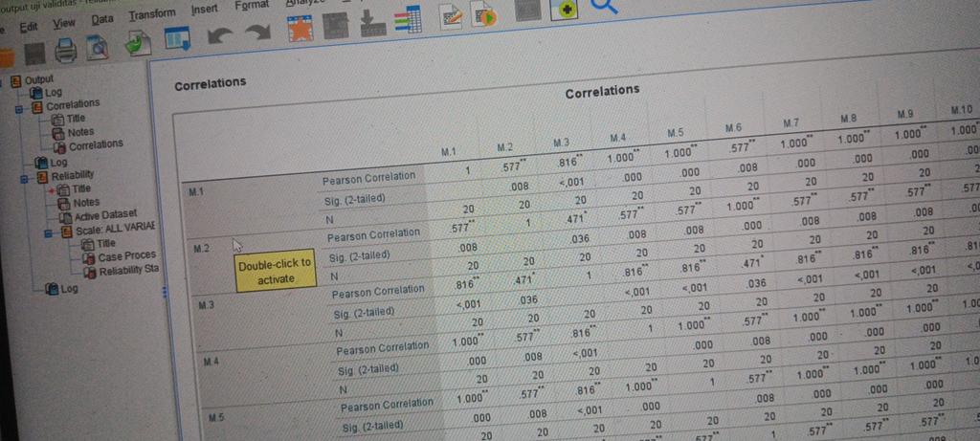The image size is (980, 441).
Task: Open the Data menu
Action: tap(101, 19)
